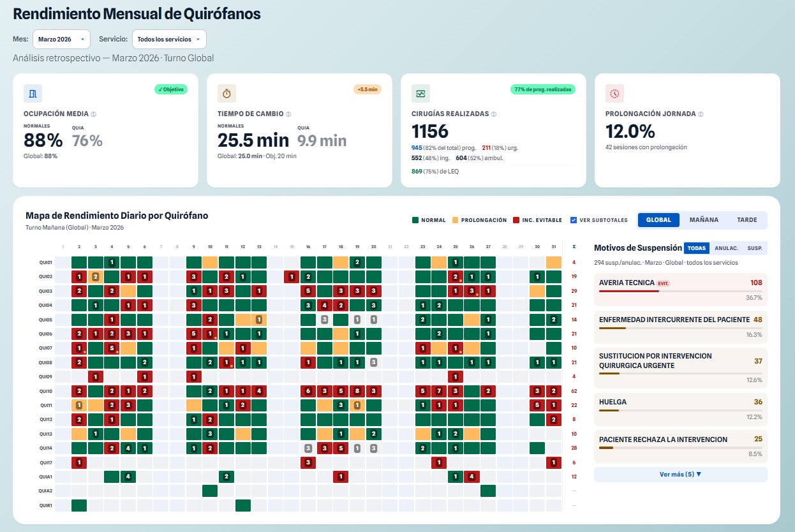
Task: Switch to the Anulac. tab
Action: tap(726, 248)
